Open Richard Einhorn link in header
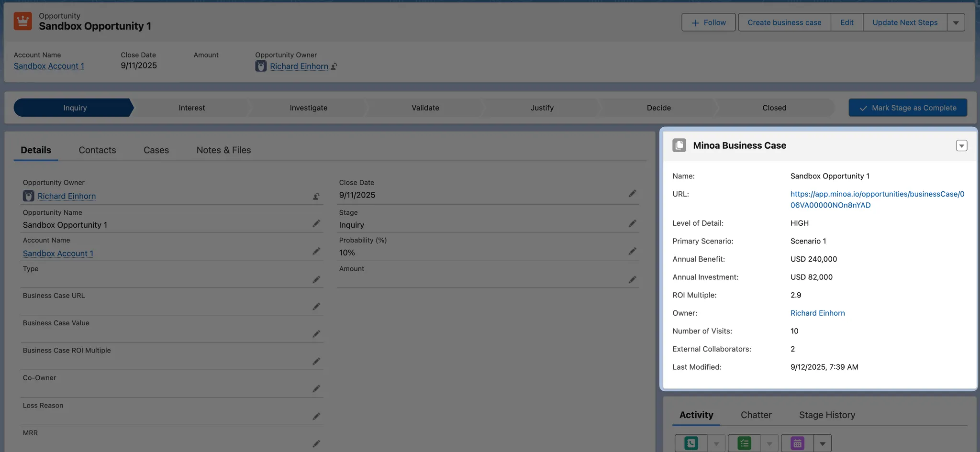Viewport: 980px width, 452px height. (299, 66)
